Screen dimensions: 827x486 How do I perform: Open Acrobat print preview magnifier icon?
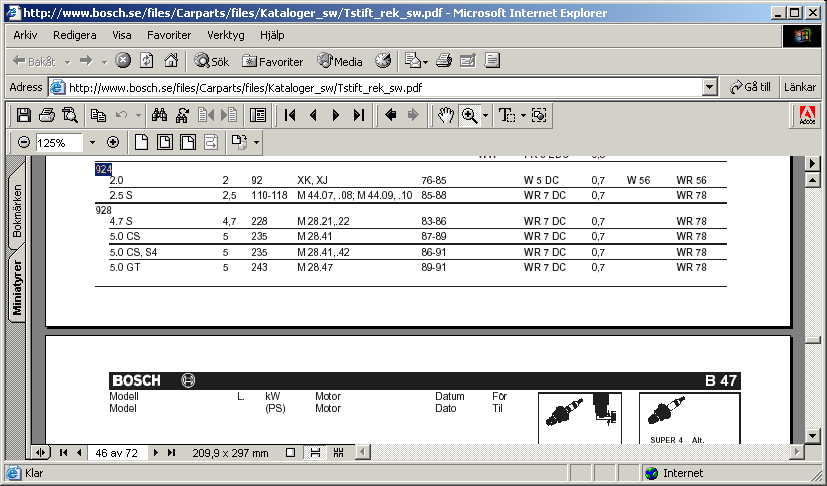click(70, 115)
